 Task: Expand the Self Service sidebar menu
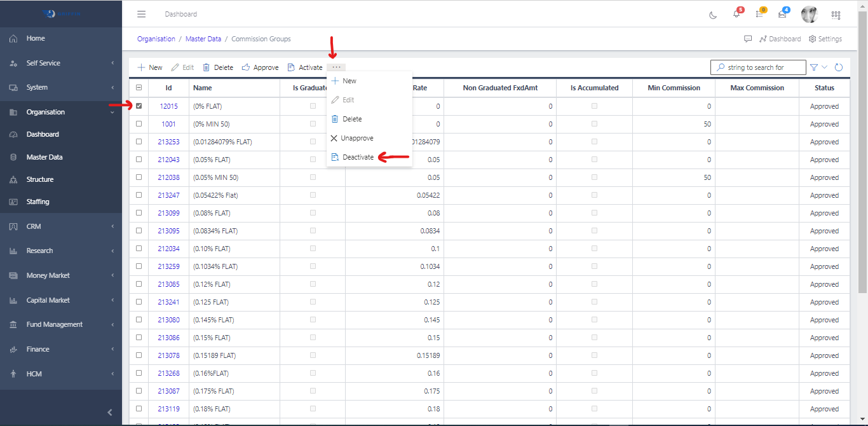61,63
